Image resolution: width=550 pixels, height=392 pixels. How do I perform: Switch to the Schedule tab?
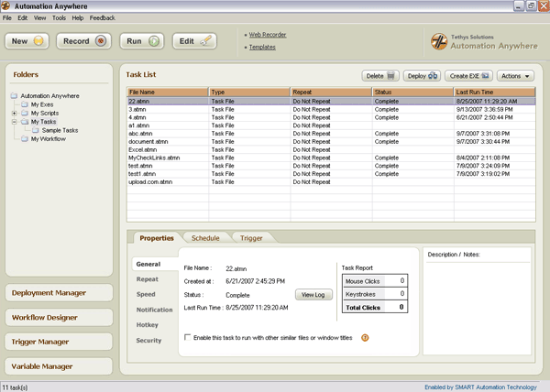204,238
